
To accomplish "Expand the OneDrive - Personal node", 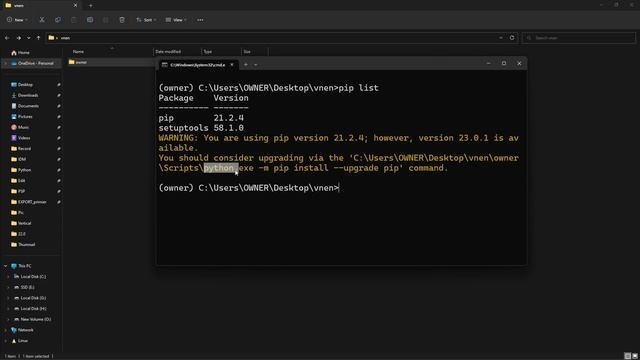I will click(6, 63).
